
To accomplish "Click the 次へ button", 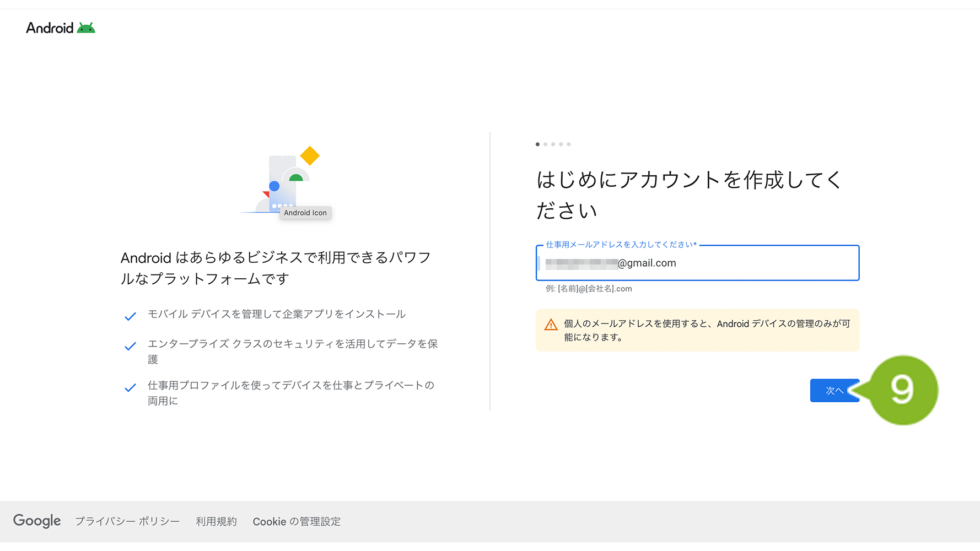I will click(834, 391).
